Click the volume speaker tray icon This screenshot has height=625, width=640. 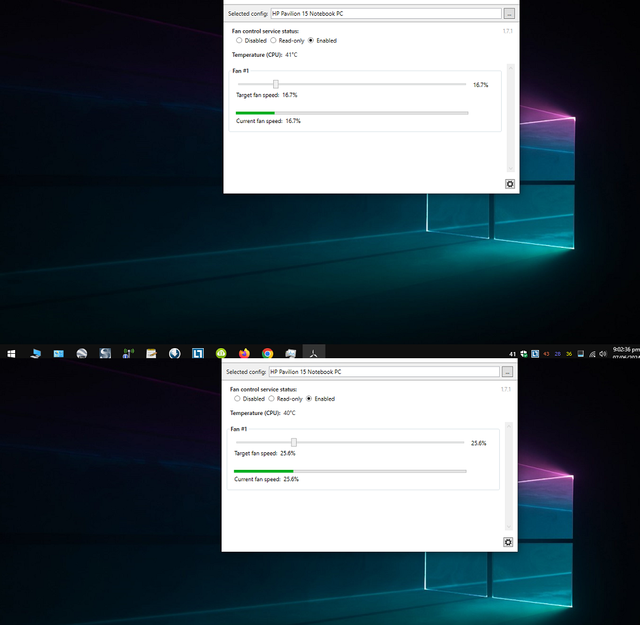tap(603, 354)
